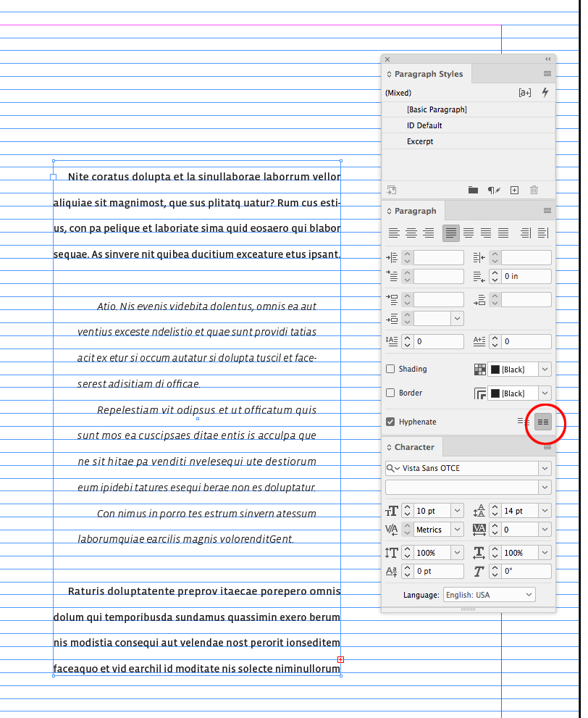The image size is (588, 718).
Task: Apply align center paragraph alignment
Action: click(x=411, y=233)
